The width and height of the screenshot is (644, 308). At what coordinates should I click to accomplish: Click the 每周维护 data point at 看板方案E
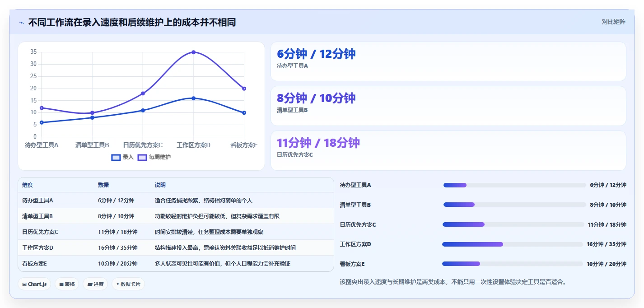244,89
